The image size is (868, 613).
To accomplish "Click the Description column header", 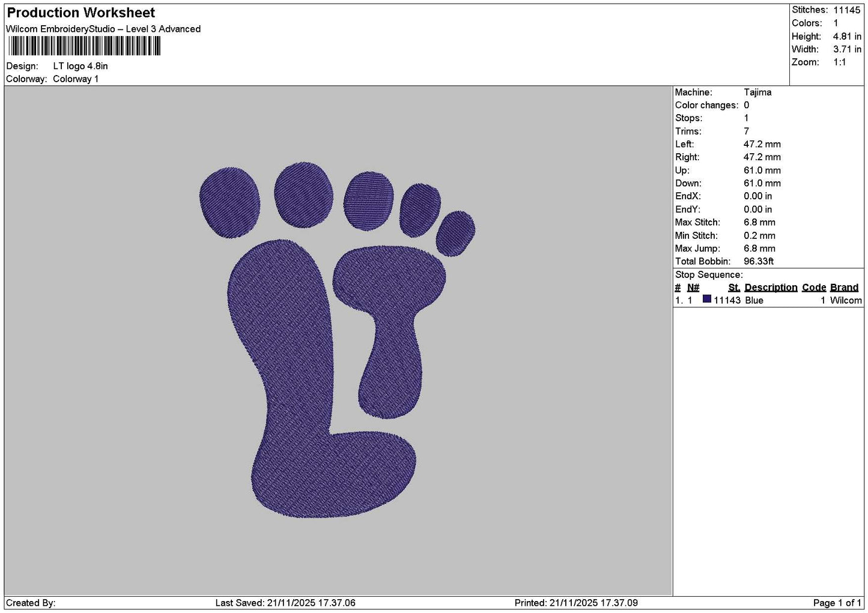I will [x=771, y=287].
